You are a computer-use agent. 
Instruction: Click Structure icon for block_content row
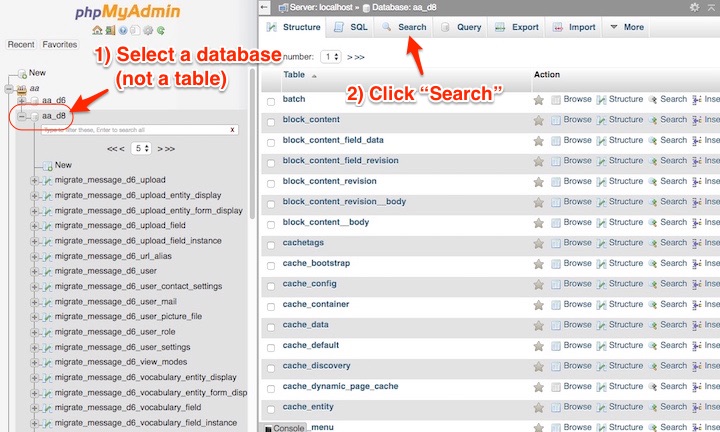point(601,120)
